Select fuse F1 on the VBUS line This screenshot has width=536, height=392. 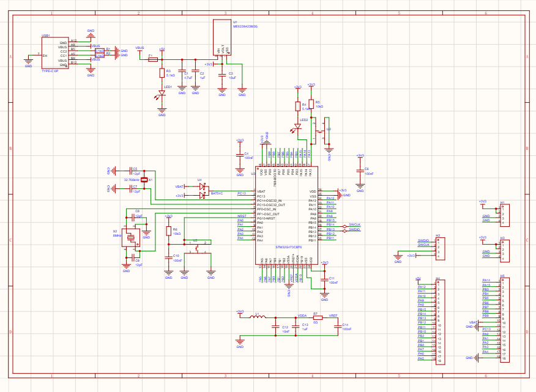(x=153, y=59)
